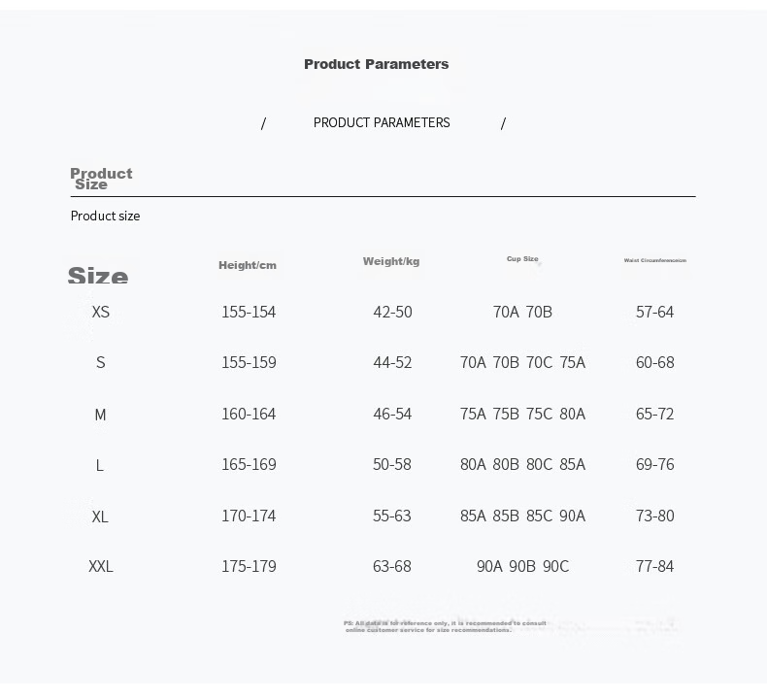Click the Waist Circumference column header

(655, 260)
